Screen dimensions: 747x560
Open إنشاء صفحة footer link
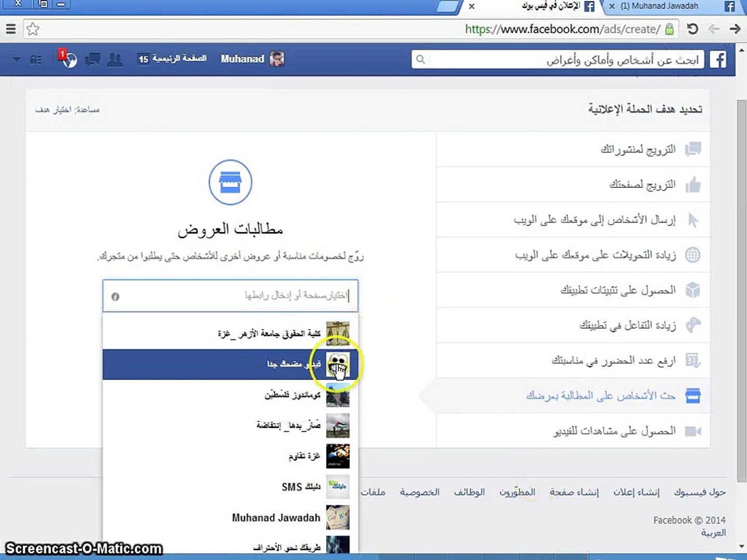(574, 492)
